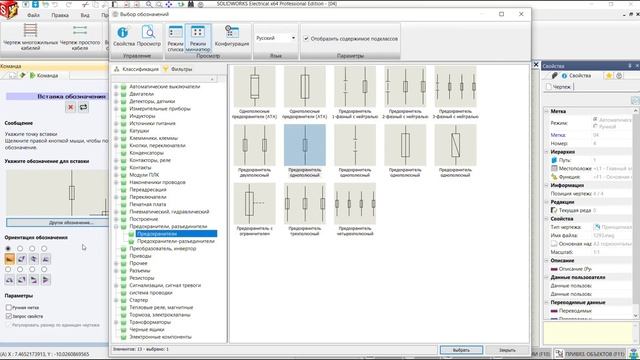The height and width of the screenshot is (360, 640).
Task: Select the Предохранитель одиночный highlighted symbol
Action: coord(305,151)
